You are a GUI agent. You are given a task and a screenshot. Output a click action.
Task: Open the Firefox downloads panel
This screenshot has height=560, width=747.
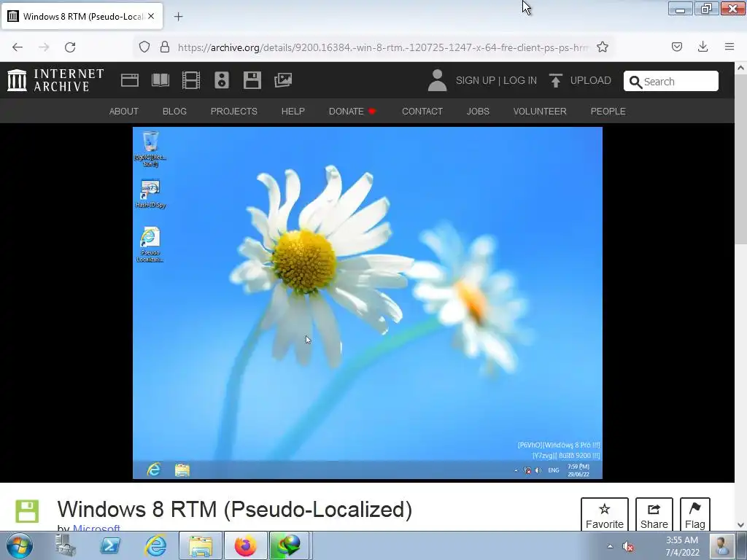(703, 47)
